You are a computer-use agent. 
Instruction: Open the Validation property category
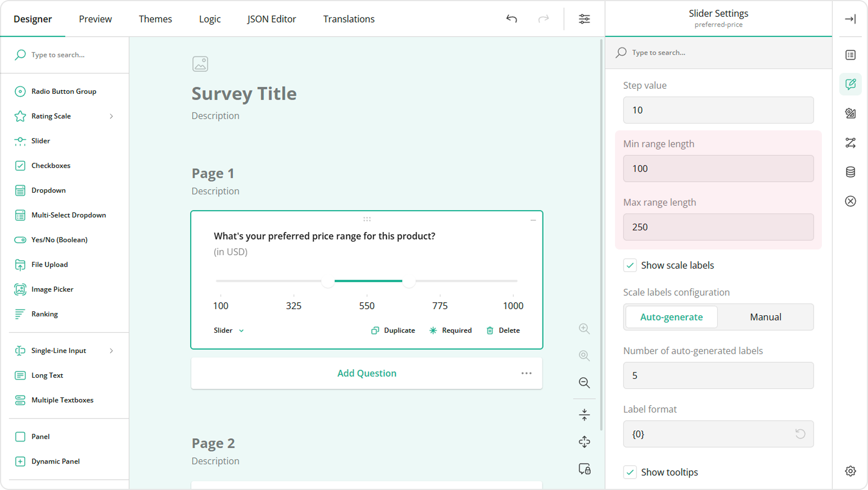[x=850, y=201]
